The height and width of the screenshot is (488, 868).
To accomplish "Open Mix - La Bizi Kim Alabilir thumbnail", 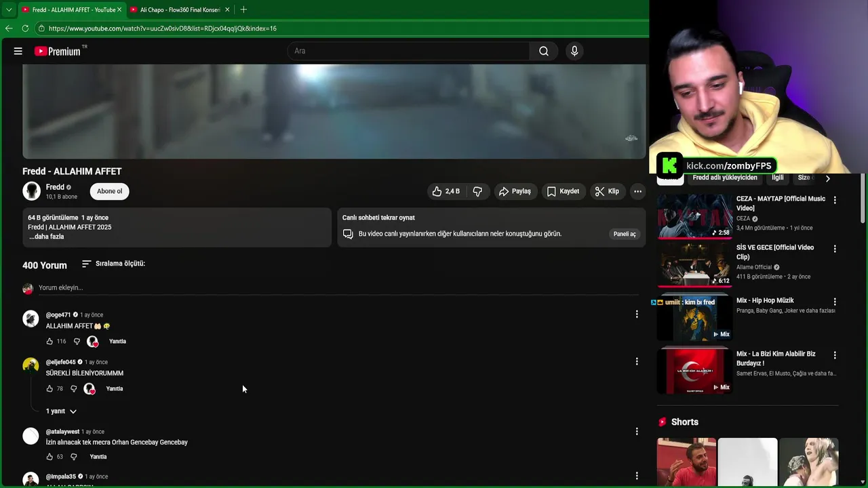I will pyautogui.click(x=694, y=371).
